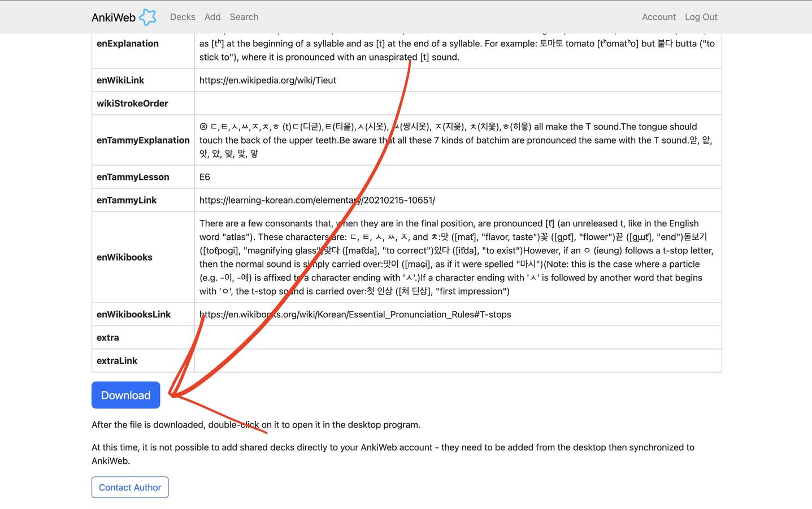Click the enWikibooks field label
Screen dimensions: 812x509
pos(124,257)
